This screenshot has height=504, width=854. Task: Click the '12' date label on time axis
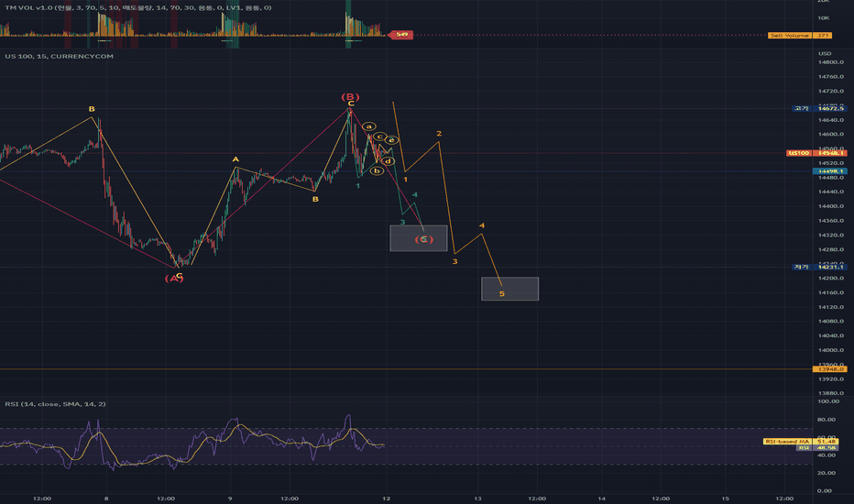click(x=386, y=499)
